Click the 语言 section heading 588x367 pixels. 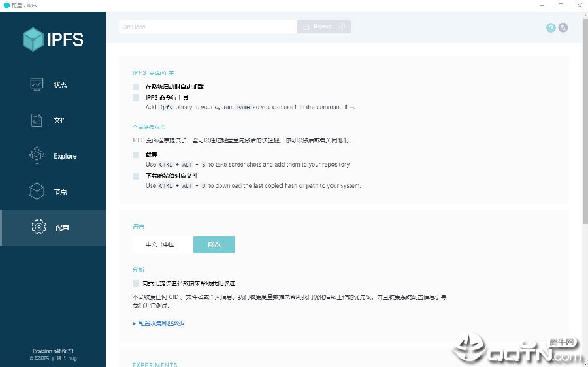pyautogui.click(x=139, y=227)
